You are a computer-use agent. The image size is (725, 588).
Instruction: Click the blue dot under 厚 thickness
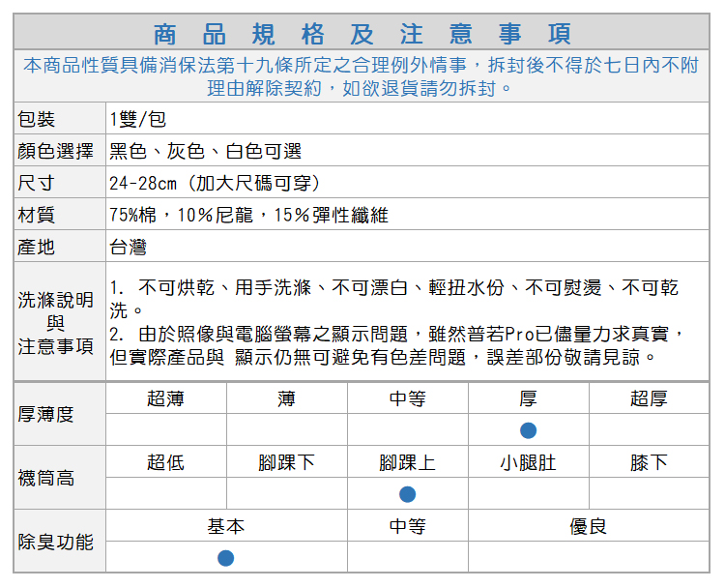[x=528, y=430]
